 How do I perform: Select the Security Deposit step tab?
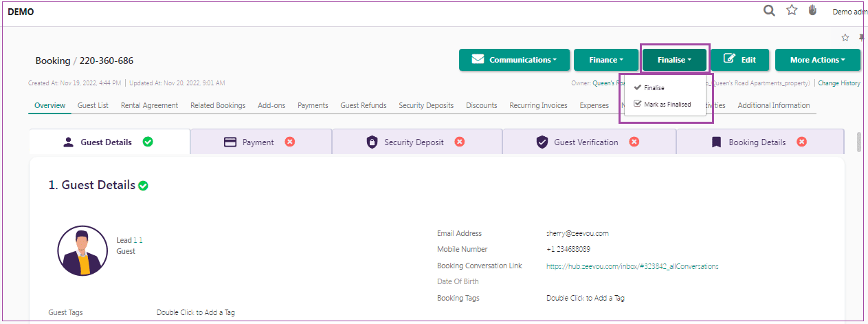(x=417, y=142)
